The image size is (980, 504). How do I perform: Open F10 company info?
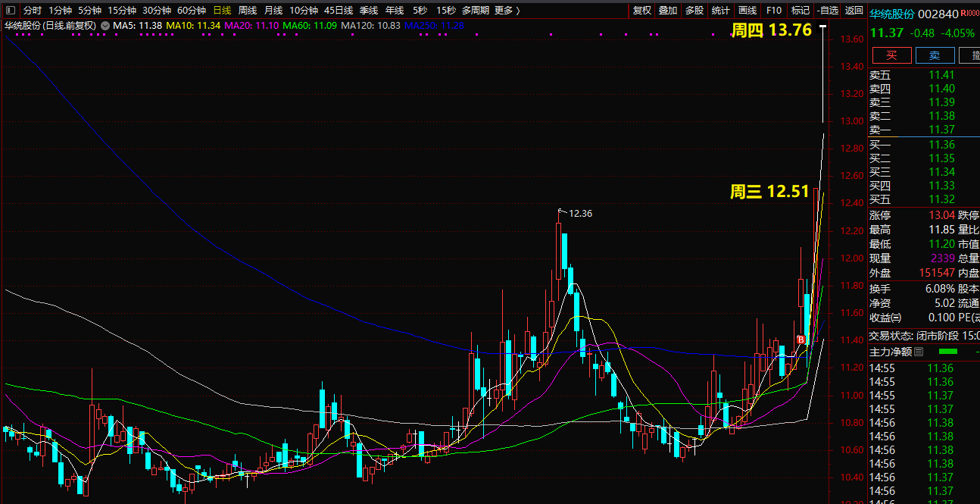[x=773, y=11]
